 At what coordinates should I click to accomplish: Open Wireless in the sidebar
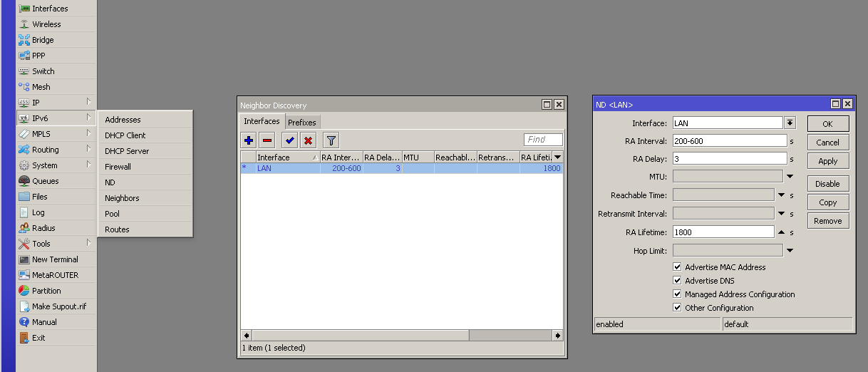click(x=56, y=24)
